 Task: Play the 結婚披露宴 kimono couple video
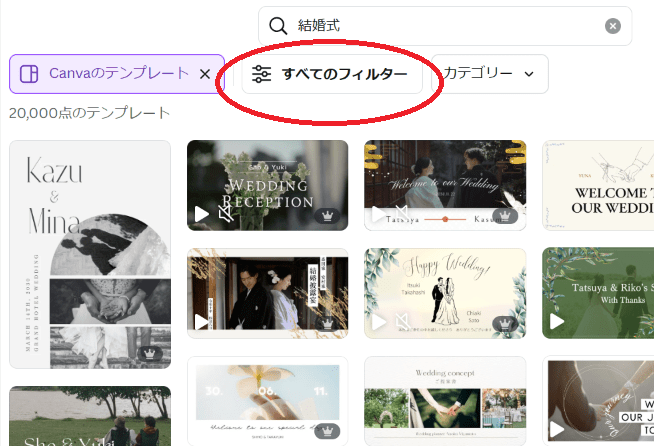tap(202, 322)
